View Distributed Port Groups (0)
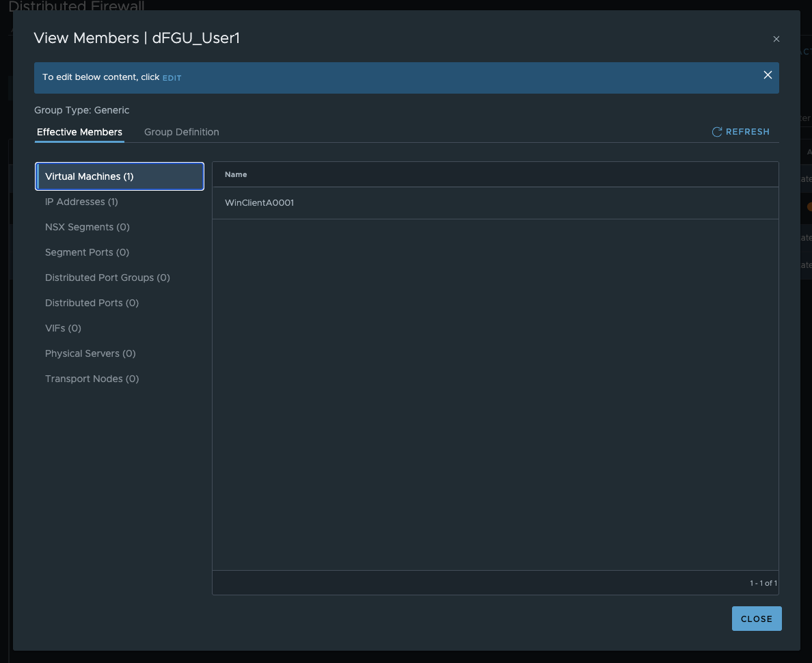This screenshot has width=812, height=663. click(x=107, y=278)
